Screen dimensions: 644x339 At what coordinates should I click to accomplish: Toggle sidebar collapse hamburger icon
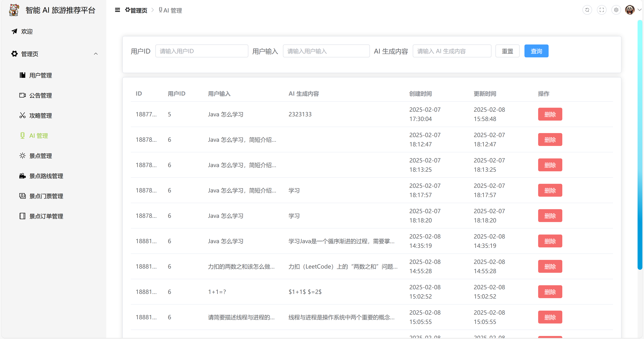click(x=117, y=10)
